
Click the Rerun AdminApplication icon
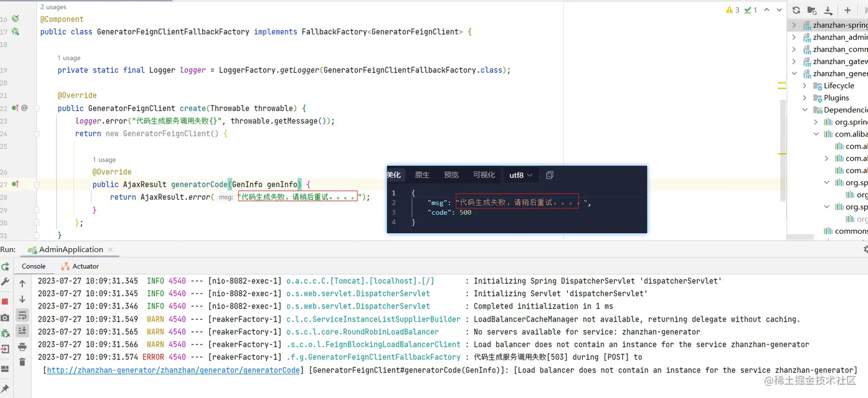[5, 266]
